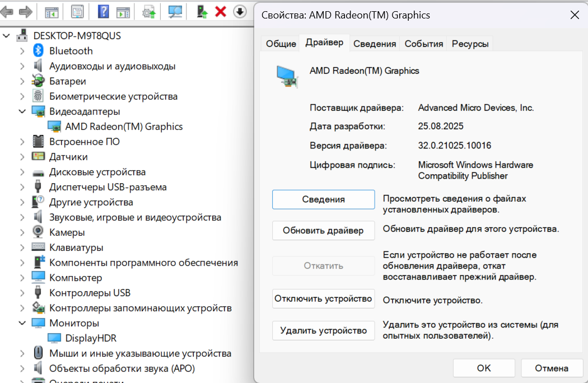Click the Батареи battery icon
The width and height of the screenshot is (588, 383).
pyautogui.click(x=38, y=81)
